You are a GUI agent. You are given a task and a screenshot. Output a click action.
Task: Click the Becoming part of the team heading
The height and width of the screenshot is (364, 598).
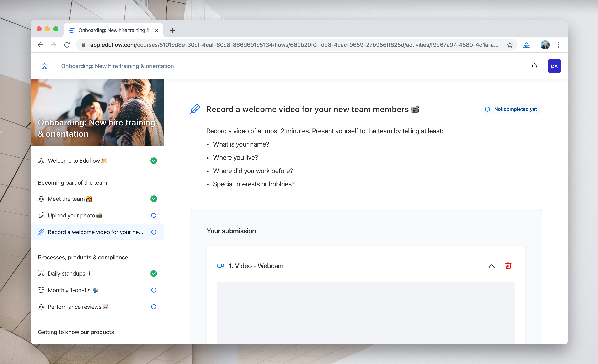click(73, 183)
